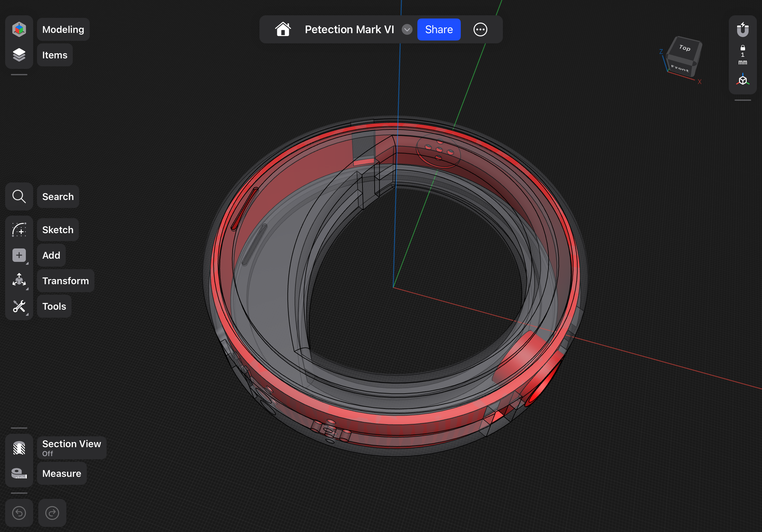Go home via the house icon
Image resolution: width=762 pixels, height=532 pixels.
[x=283, y=30]
